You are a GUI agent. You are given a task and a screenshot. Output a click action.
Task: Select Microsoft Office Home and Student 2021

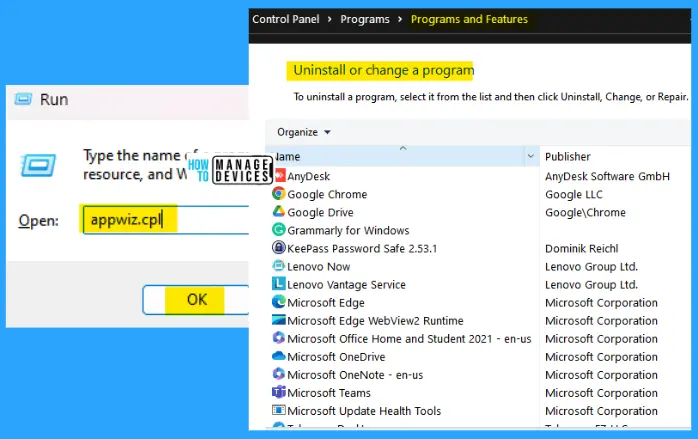pos(409,339)
